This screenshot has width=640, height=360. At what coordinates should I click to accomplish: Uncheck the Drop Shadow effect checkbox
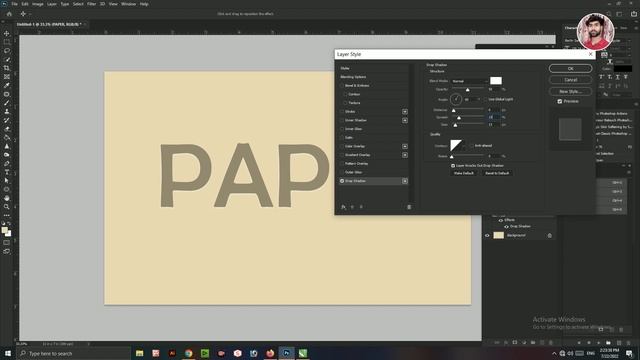(x=342, y=181)
